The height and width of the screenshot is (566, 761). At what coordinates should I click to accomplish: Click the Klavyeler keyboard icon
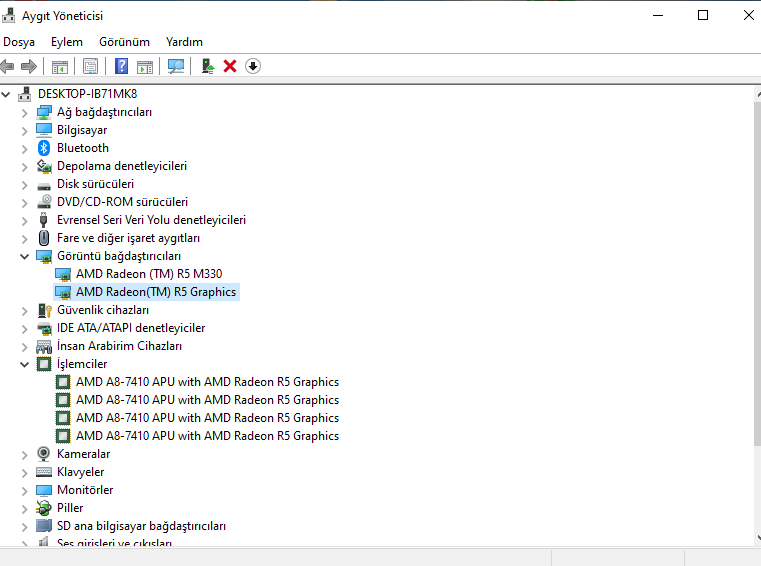pyautogui.click(x=44, y=472)
